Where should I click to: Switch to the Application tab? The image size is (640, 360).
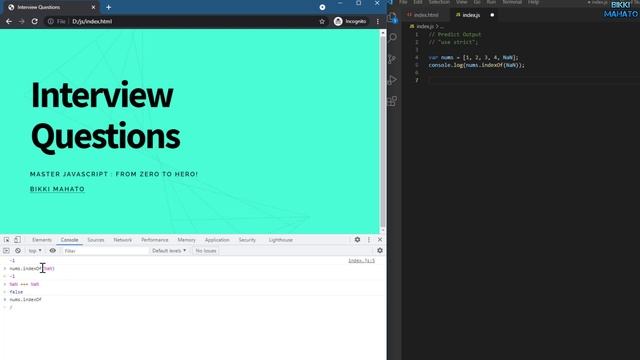pyautogui.click(x=217, y=240)
